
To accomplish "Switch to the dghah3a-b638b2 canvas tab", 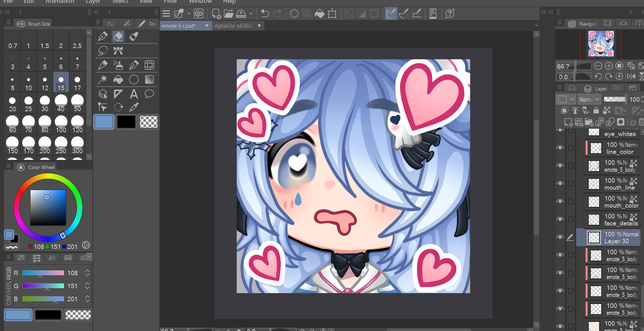I will pos(234,26).
